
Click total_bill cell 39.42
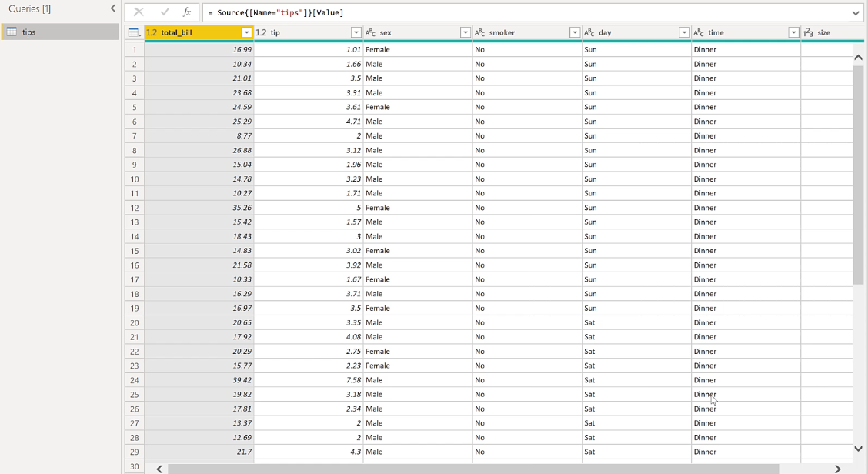tap(199, 380)
